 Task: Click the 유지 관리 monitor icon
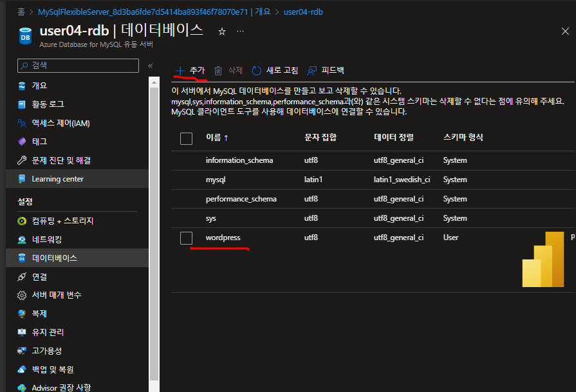(x=22, y=332)
